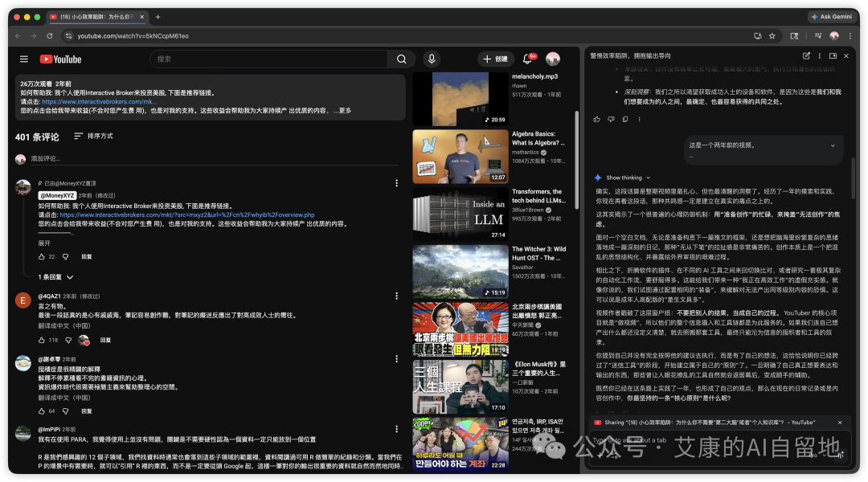
Task: Open Gemini panel more options menu
Action: (x=820, y=55)
